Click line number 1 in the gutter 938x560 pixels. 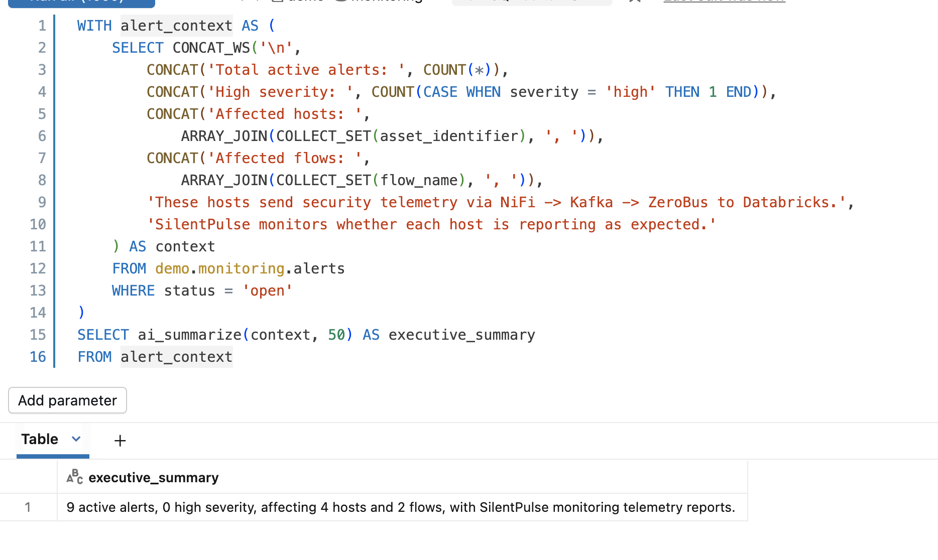click(x=42, y=26)
